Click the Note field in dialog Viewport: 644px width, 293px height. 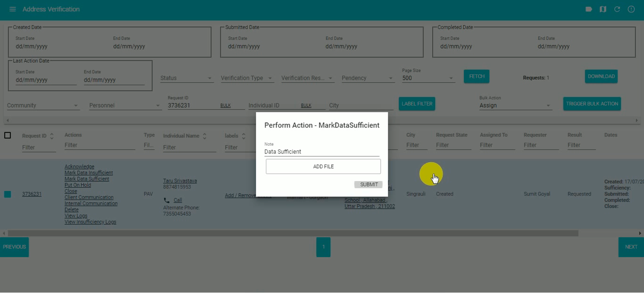coord(322,152)
